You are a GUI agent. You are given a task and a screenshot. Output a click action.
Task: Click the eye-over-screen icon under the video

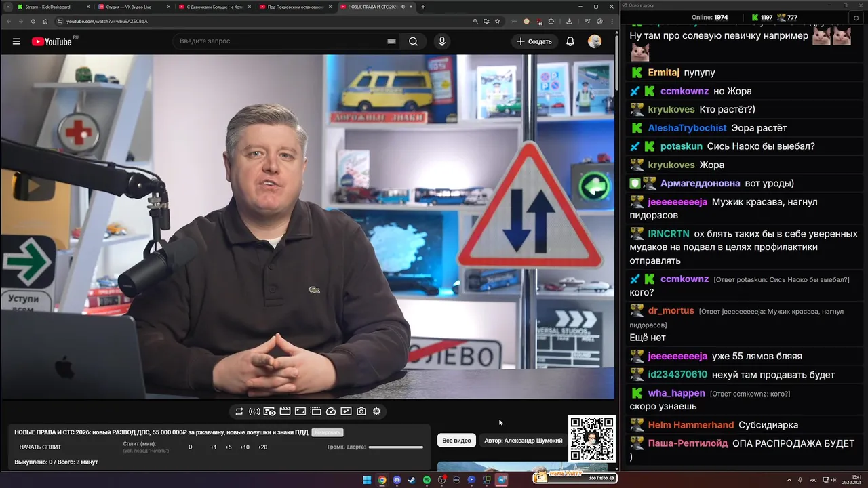[x=269, y=411]
